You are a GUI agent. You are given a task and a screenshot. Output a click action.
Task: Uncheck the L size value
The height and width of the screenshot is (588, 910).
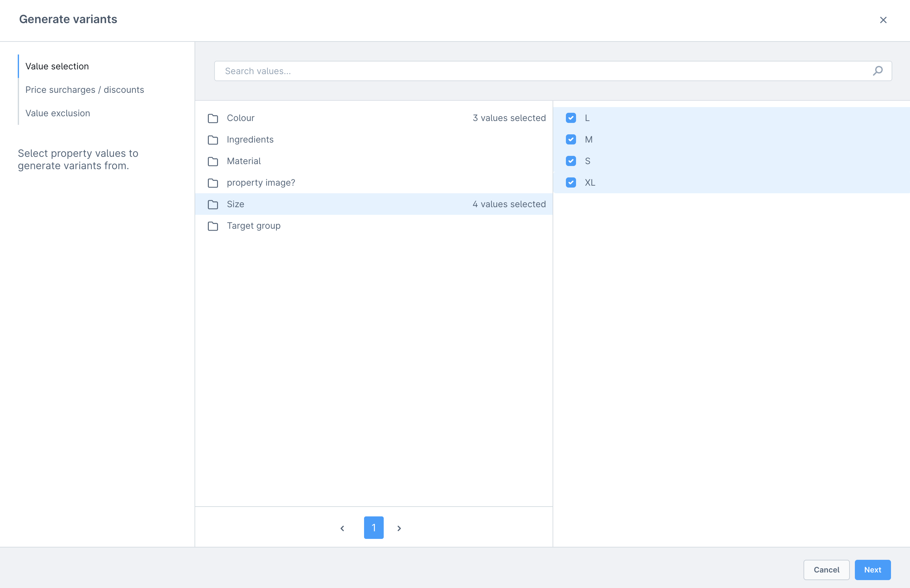coord(571,118)
